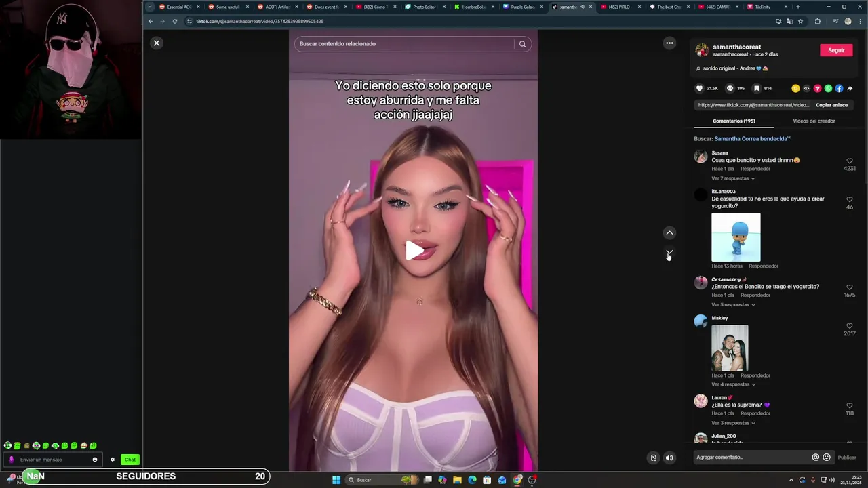Open a new browser tab with plus
Viewport: 868px width, 488px height.
pyautogui.click(x=797, y=7)
